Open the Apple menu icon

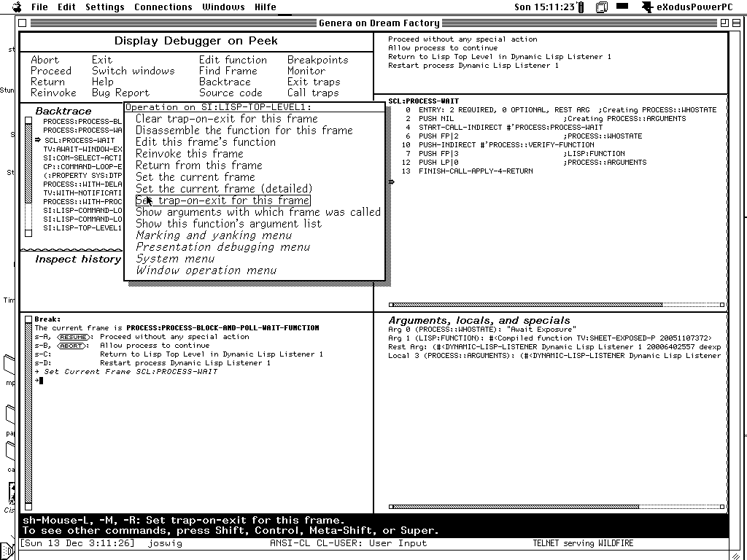(18, 7)
